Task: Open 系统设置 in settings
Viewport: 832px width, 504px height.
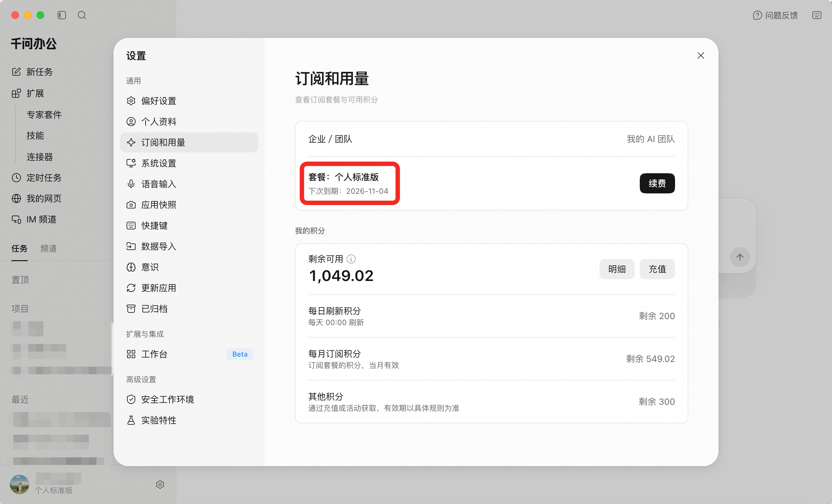Action: 189,163
